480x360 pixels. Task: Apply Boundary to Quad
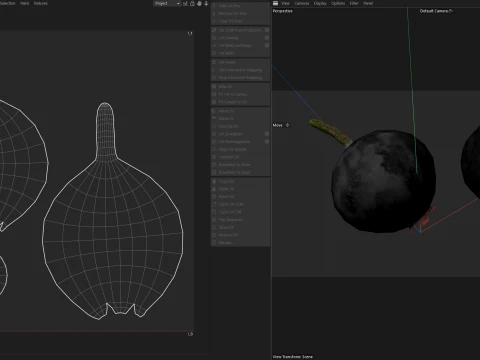click(240, 172)
